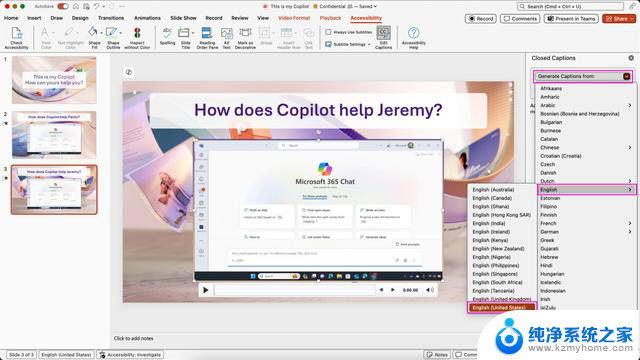
Task: Play the video on the slide
Action: (x=205, y=290)
